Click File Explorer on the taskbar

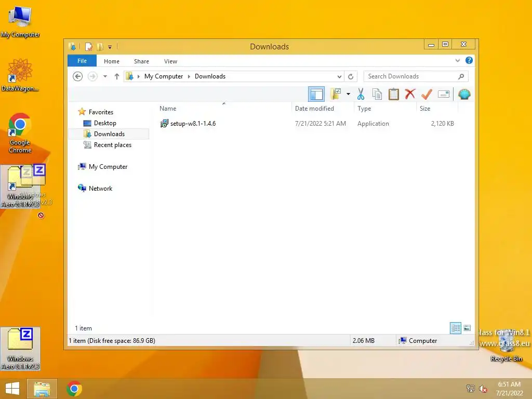(42, 389)
